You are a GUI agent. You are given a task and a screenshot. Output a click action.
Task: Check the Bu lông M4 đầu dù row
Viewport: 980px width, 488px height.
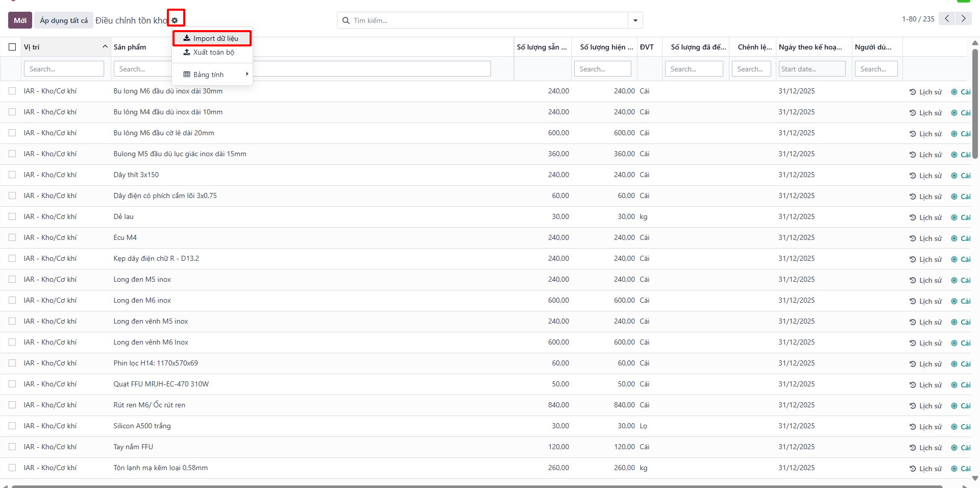tap(12, 112)
